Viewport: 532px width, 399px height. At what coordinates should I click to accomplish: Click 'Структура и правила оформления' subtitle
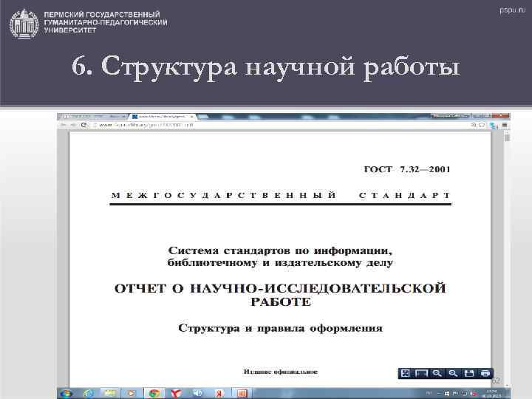pyautogui.click(x=280, y=328)
